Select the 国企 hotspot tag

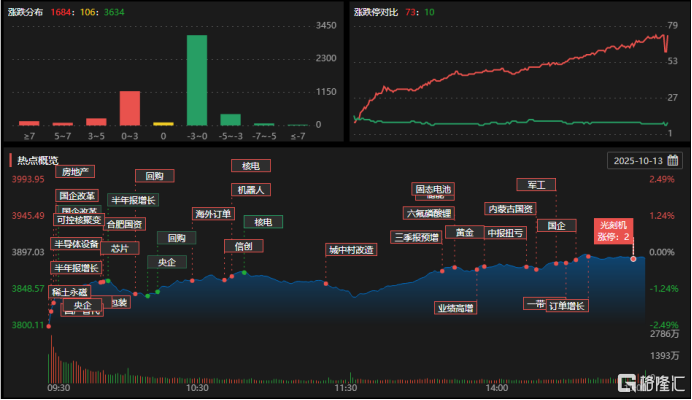pyautogui.click(x=557, y=226)
